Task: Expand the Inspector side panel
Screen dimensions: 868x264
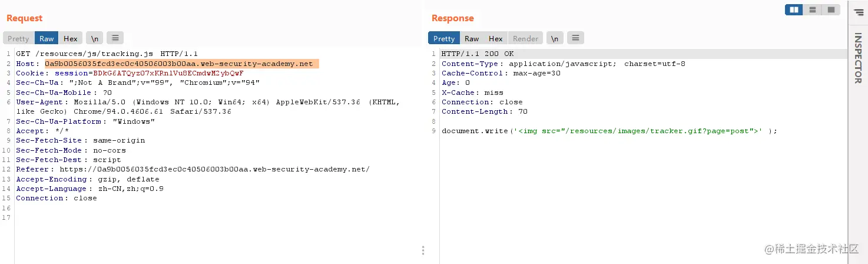Action: (858, 58)
